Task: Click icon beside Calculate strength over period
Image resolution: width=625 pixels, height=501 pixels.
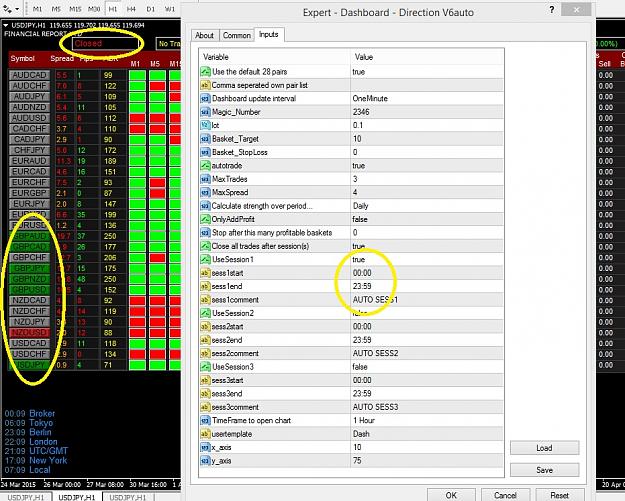Action: click(x=205, y=206)
